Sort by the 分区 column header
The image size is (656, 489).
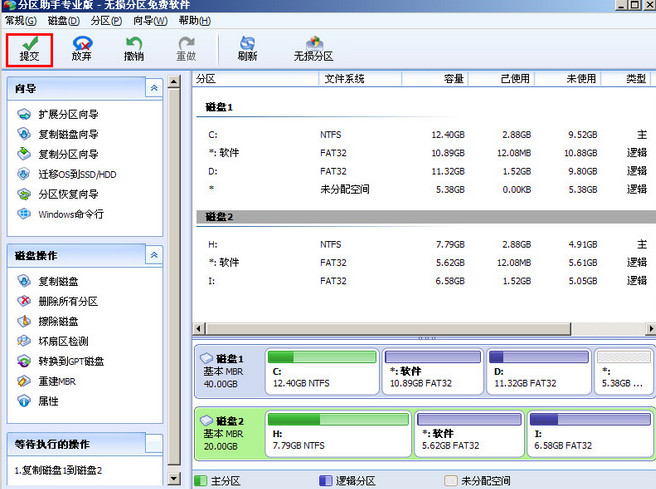click(x=256, y=79)
